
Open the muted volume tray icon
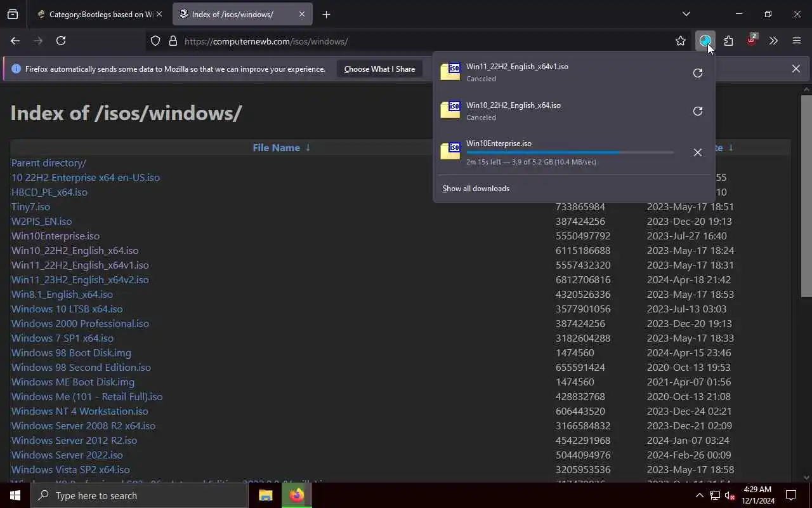coord(730,495)
